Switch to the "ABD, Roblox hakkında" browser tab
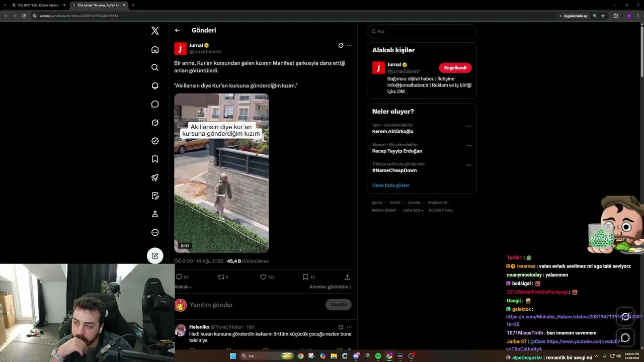Viewport: 644px width, 362px height. click(x=39, y=5)
